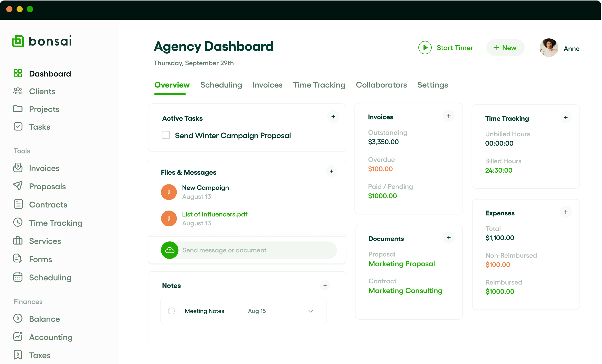The image size is (602, 364).
Task: Open the Marketing Proposal document link
Action: click(x=402, y=264)
